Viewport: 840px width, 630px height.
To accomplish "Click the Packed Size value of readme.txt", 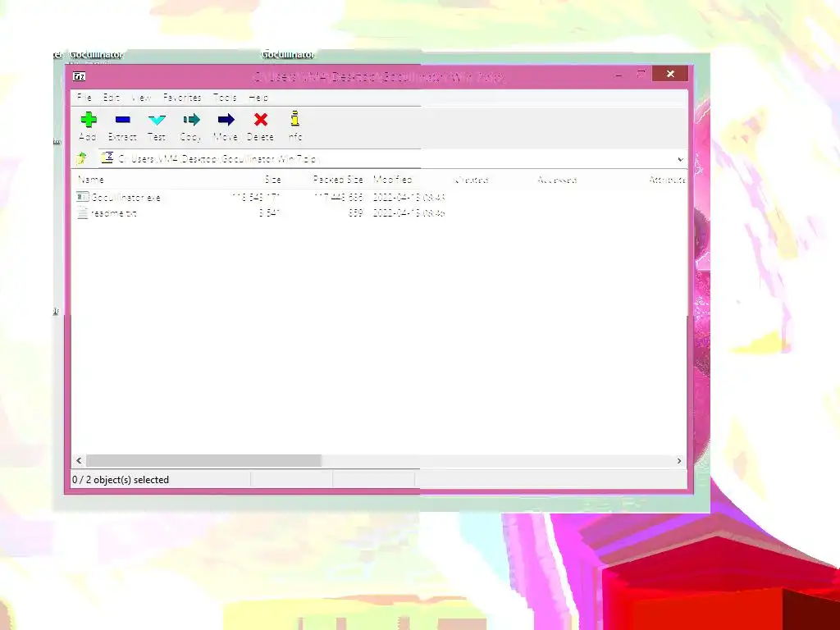I will coord(356,213).
